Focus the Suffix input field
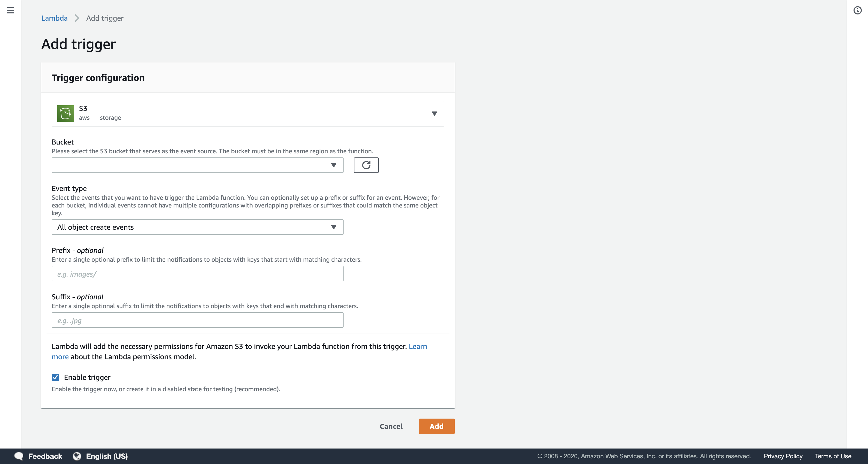868x464 pixels. (197, 320)
